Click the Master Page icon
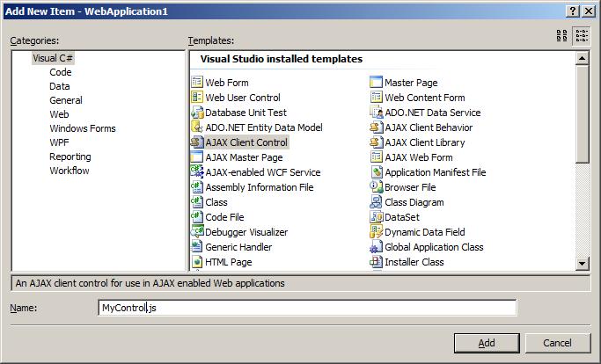Viewport: 601px width, 364px height. tap(376, 83)
